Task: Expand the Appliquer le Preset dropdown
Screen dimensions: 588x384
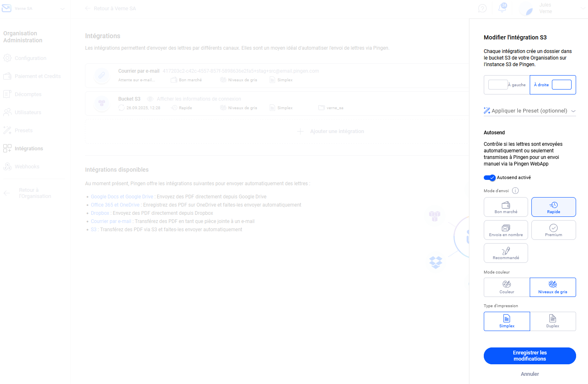Action: click(x=529, y=111)
